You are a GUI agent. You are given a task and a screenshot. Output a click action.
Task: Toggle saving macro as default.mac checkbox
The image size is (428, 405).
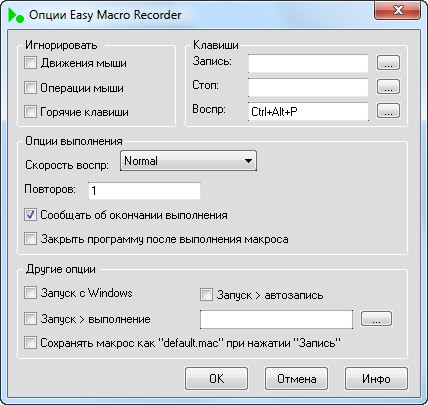[x=30, y=343]
